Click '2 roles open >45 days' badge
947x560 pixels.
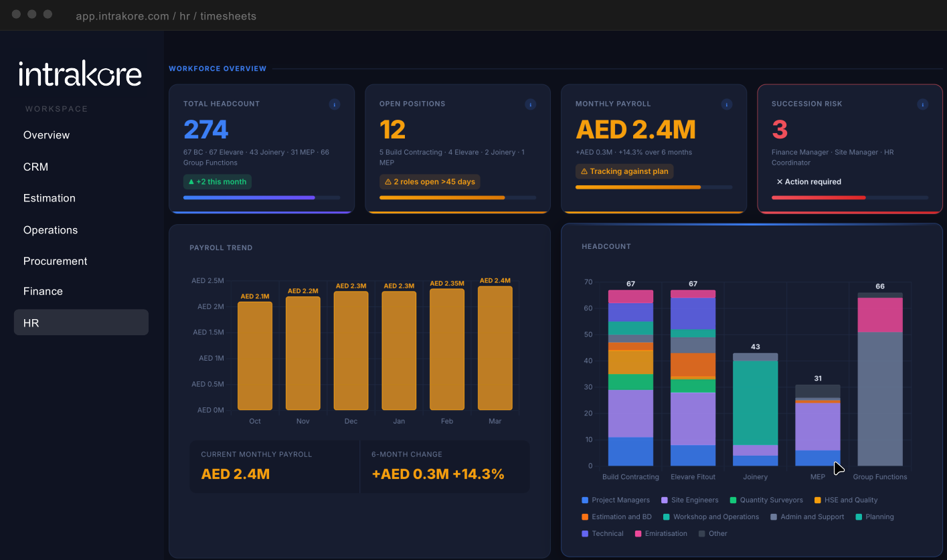pos(430,182)
